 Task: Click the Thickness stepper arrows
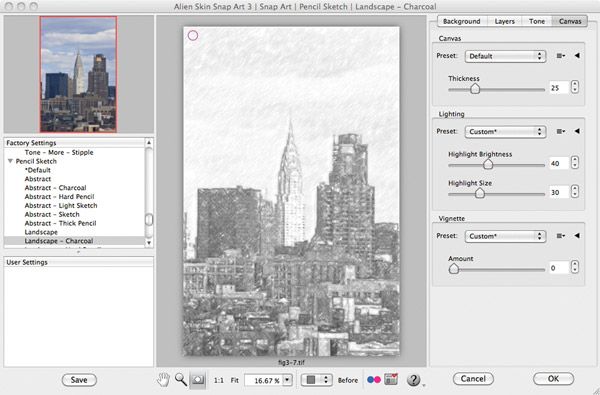tap(575, 87)
